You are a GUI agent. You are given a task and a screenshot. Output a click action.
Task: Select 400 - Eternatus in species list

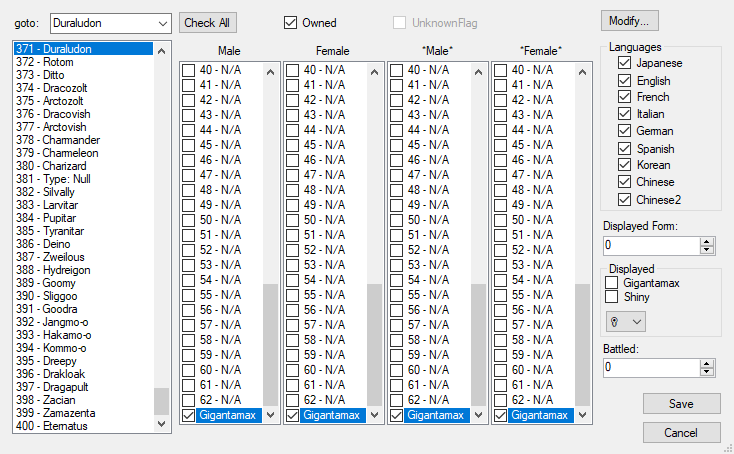point(84,426)
